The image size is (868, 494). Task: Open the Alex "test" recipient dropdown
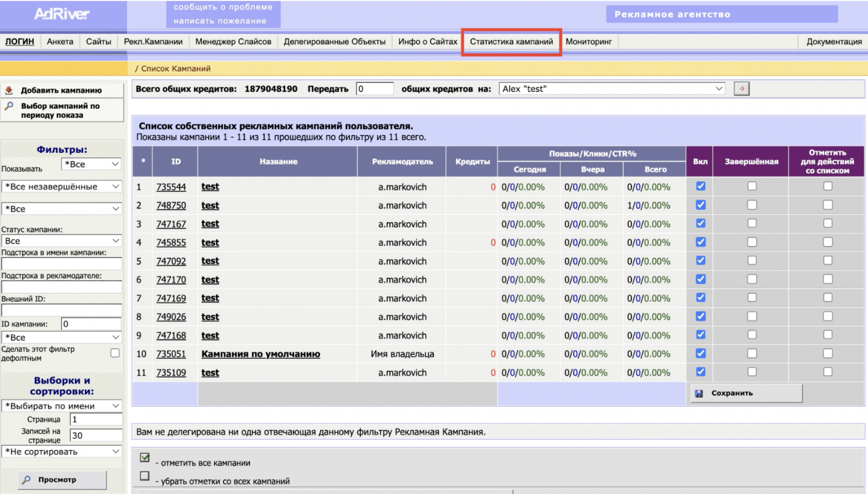pyautogui.click(x=612, y=89)
